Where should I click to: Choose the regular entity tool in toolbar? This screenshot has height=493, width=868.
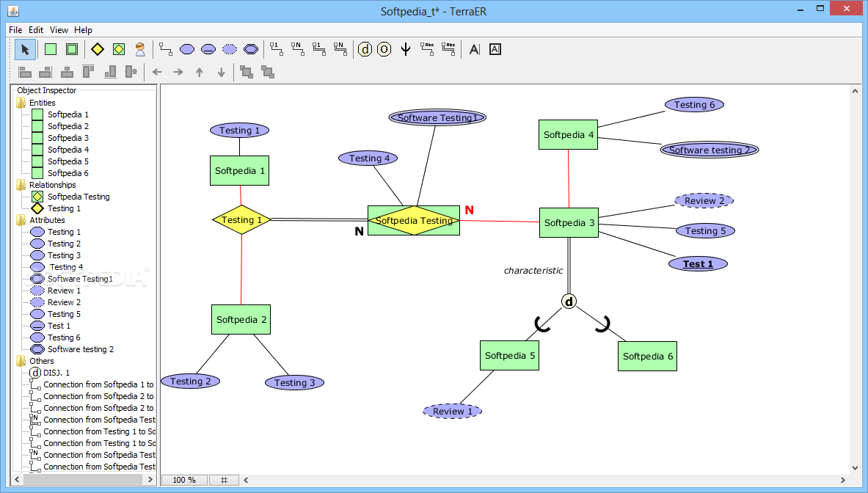coord(51,49)
